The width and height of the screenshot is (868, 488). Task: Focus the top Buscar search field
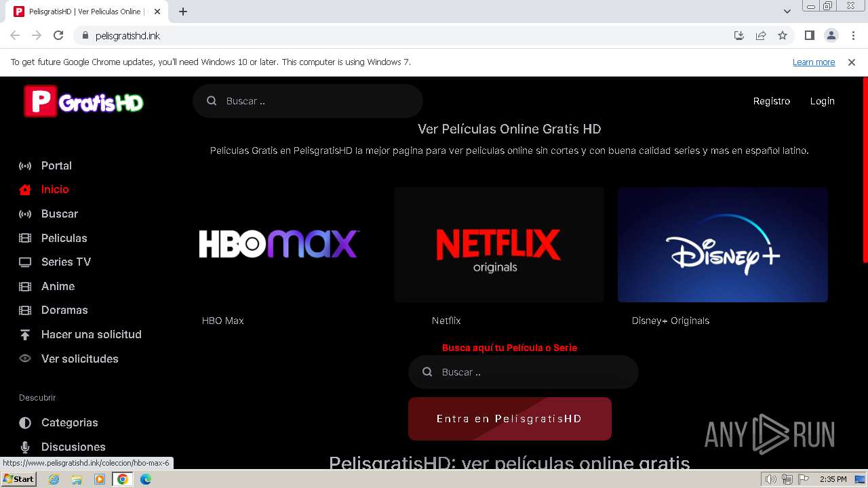(308, 101)
